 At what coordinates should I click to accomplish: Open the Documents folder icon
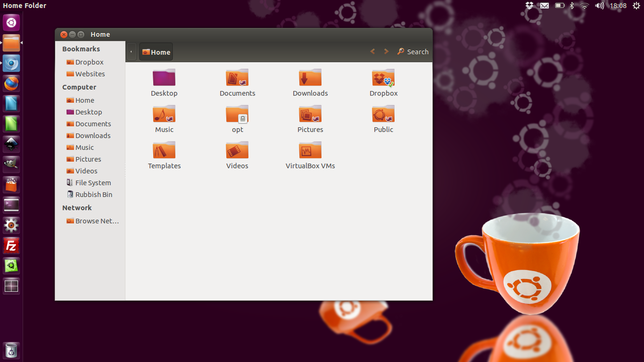[x=237, y=78]
